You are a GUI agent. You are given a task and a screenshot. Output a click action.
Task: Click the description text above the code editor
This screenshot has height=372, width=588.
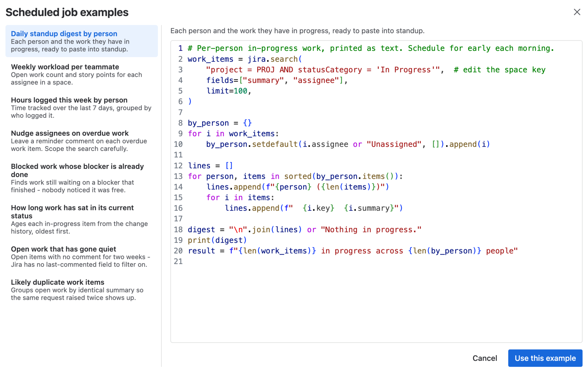[x=297, y=31]
